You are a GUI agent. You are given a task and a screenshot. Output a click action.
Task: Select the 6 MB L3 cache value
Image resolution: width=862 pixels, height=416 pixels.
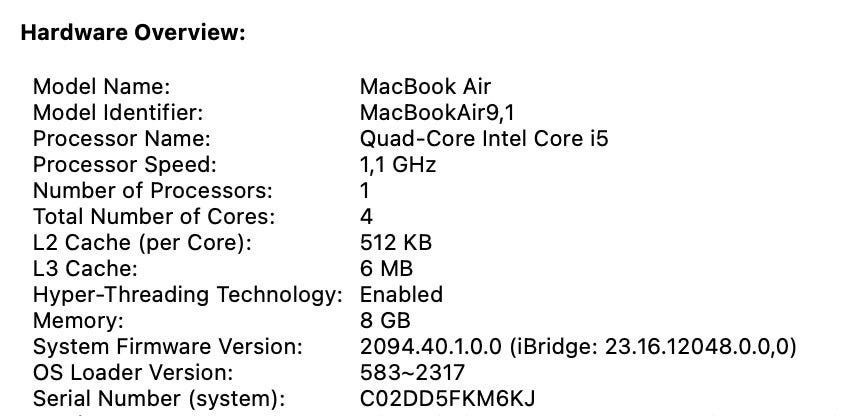tap(386, 269)
